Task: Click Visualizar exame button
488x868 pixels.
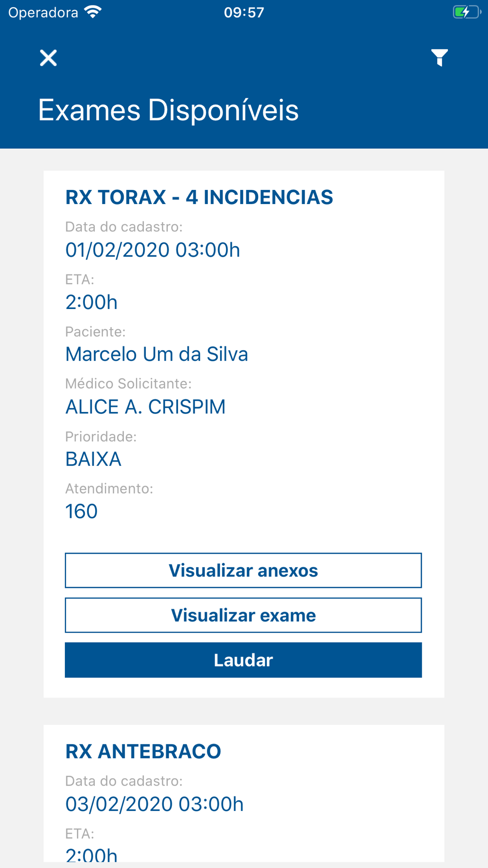Action: [x=243, y=615]
